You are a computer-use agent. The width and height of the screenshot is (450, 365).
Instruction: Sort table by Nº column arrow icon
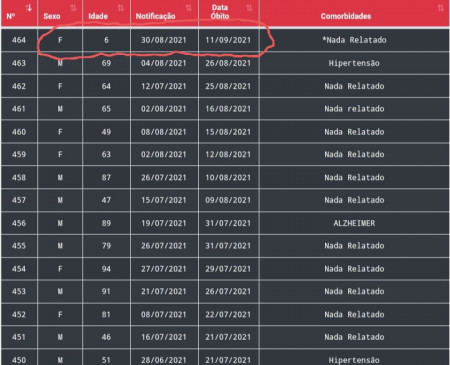coord(29,8)
